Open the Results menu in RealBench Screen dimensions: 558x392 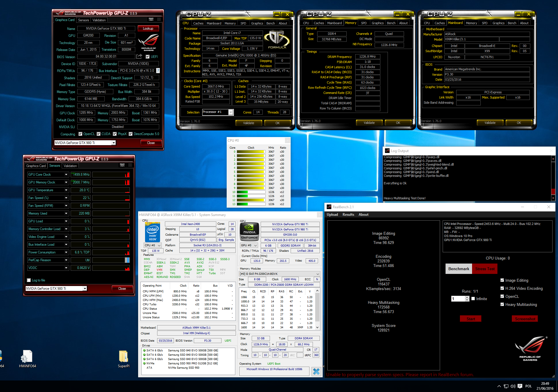point(348,215)
